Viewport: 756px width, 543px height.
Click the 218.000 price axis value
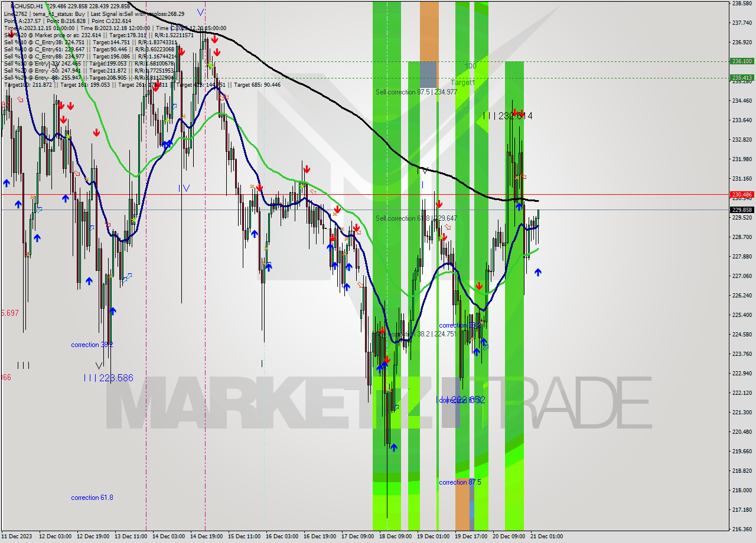[x=742, y=490]
